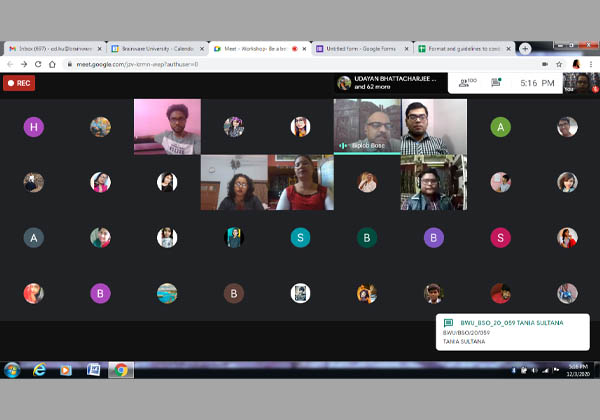Open the Windows Start menu
This screenshot has height=420, width=600.
point(13,370)
